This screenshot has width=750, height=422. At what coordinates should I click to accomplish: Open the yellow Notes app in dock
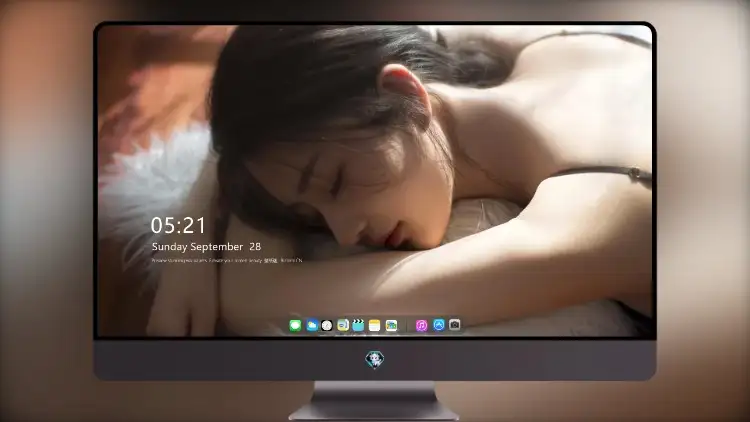point(375,325)
